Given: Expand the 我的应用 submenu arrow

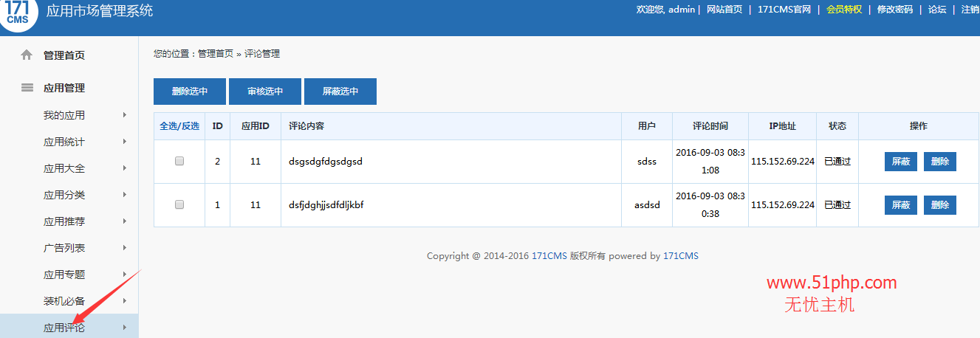Looking at the screenshot, I should pyautogui.click(x=124, y=115).
